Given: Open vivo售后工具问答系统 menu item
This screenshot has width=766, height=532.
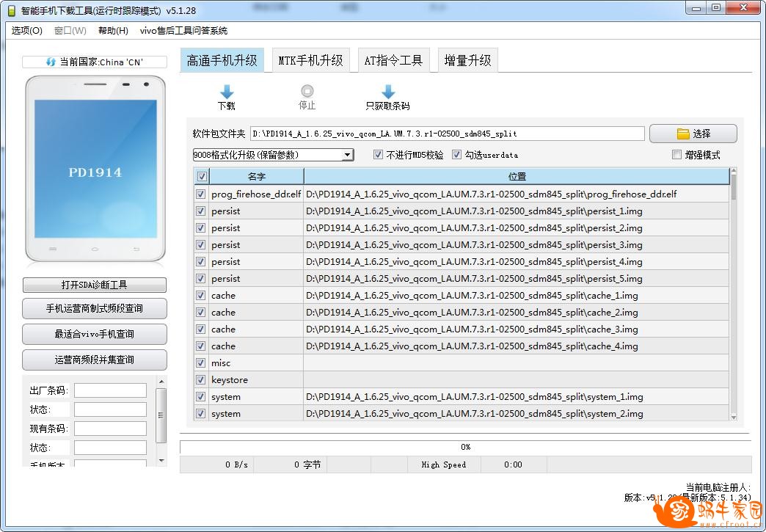Looking at the screenshot, I should (x=183, y=31).
